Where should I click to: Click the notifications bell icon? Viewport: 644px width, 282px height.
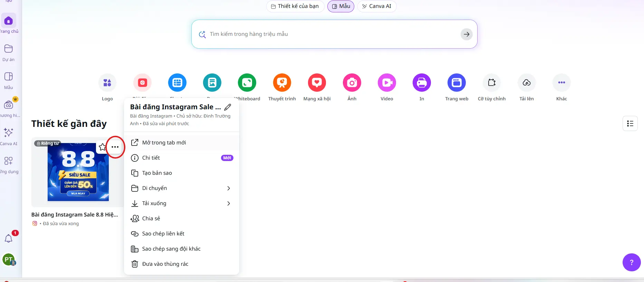(9, 238)
